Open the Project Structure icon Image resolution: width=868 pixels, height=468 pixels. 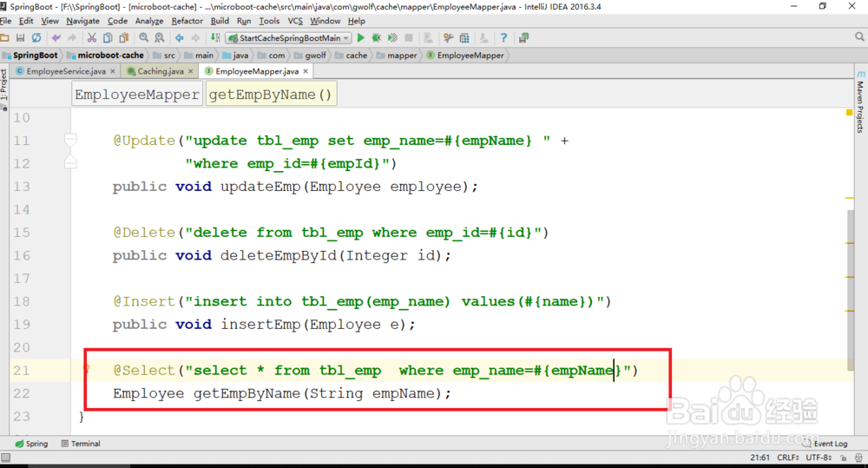point(464,37)
